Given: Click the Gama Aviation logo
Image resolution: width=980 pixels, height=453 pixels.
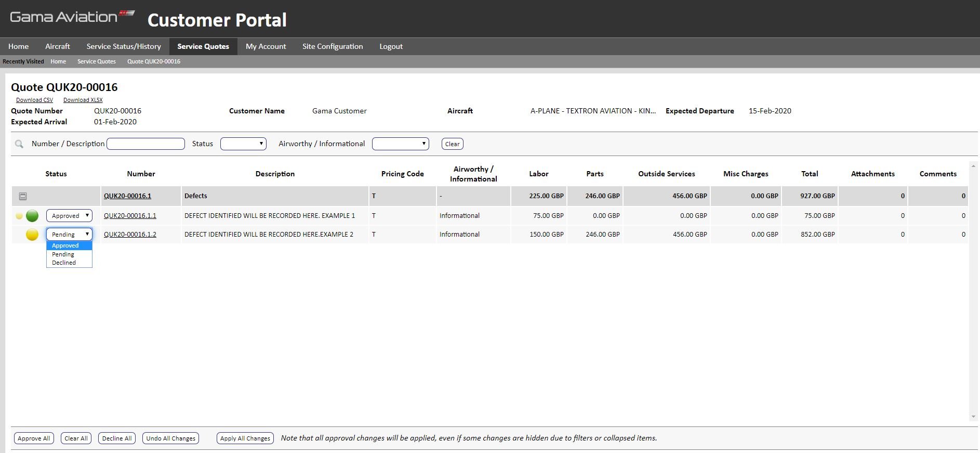Looking at the screenshot, I should click(x=73, y=17).
